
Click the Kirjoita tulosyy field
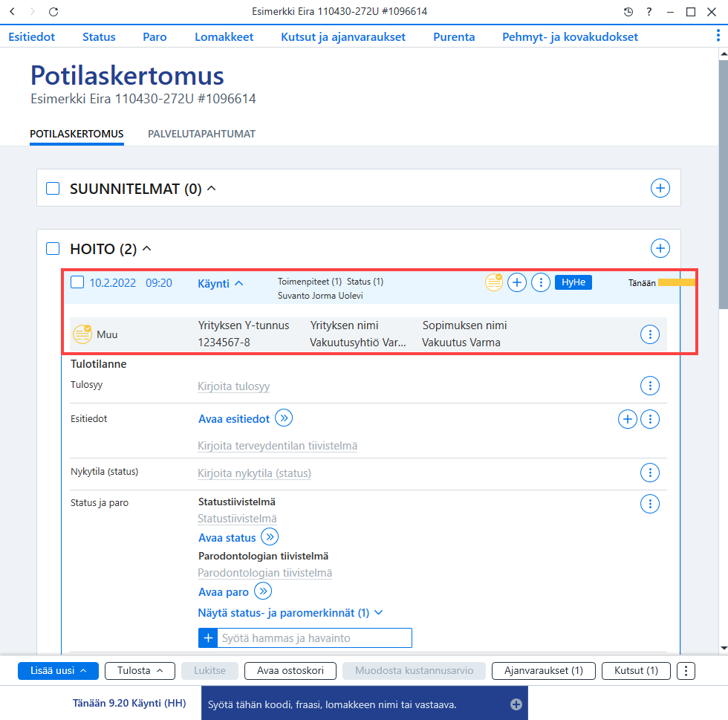[233, 386]
